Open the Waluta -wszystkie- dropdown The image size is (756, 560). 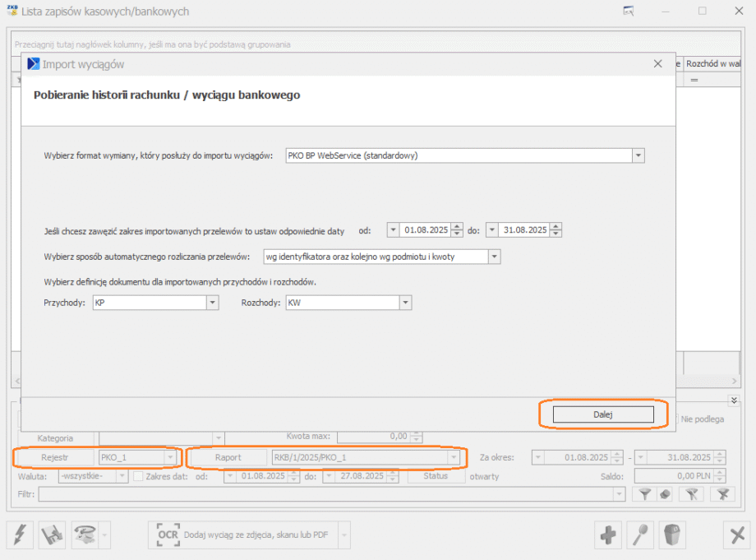click(122, 476)
